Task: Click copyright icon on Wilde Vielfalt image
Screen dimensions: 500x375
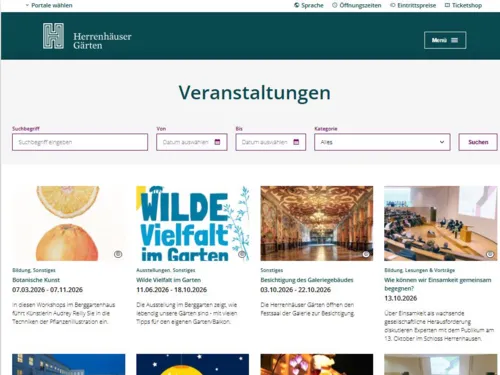Action: tap(242, 254)
